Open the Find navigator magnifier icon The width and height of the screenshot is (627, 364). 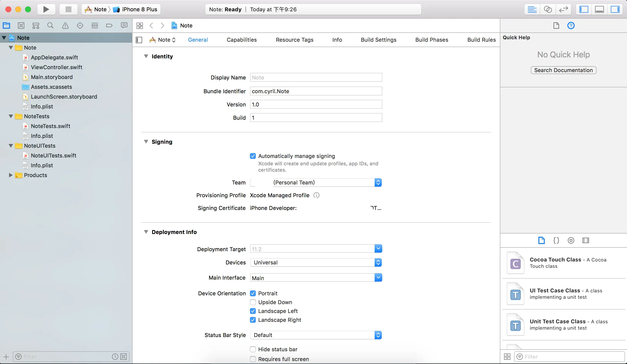click(51, 26)
